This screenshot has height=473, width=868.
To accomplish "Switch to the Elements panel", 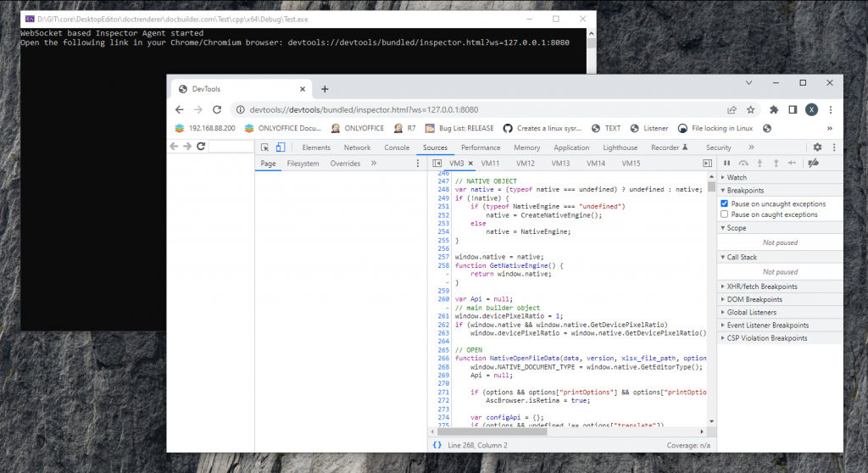I will coord(316,147).
